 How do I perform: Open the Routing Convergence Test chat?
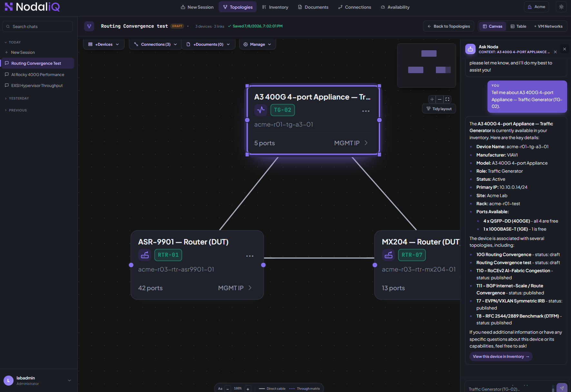coord(37,63)
